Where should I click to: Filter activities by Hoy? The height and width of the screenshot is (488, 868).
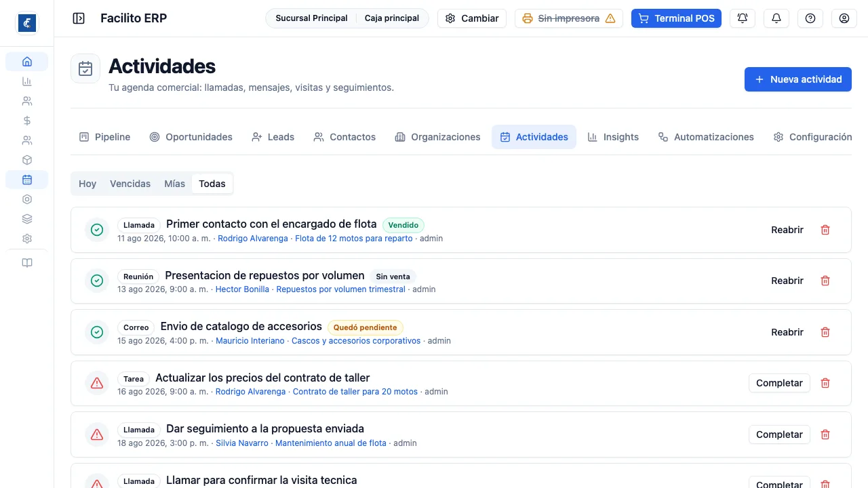87,184
